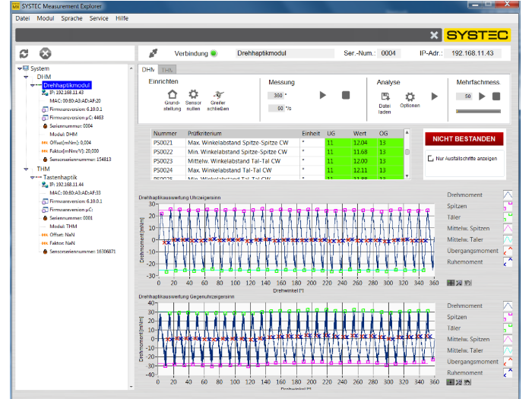Toggle Mittelw. Täler plot in upper legend

click(508, 239)
